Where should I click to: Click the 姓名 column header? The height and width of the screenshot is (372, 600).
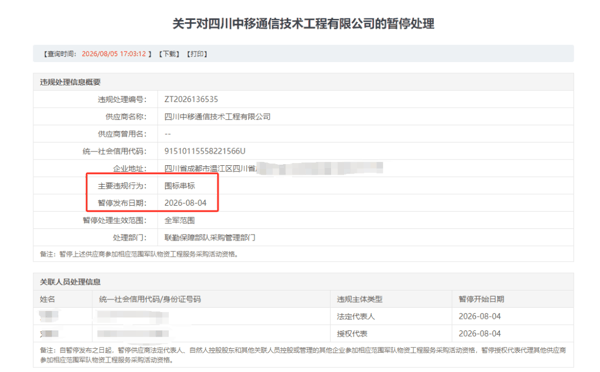tap(47, 299)
